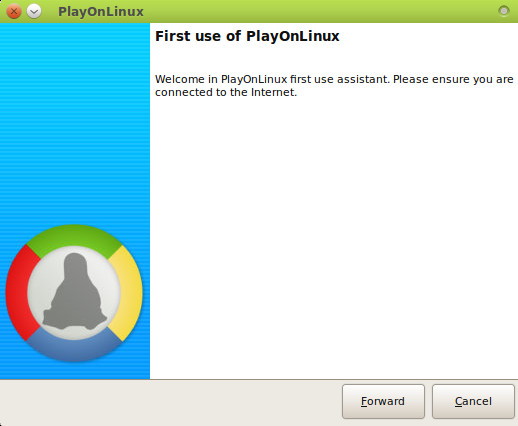Click the 'First use of PlayOnLinux' heading

pos(247,36)
